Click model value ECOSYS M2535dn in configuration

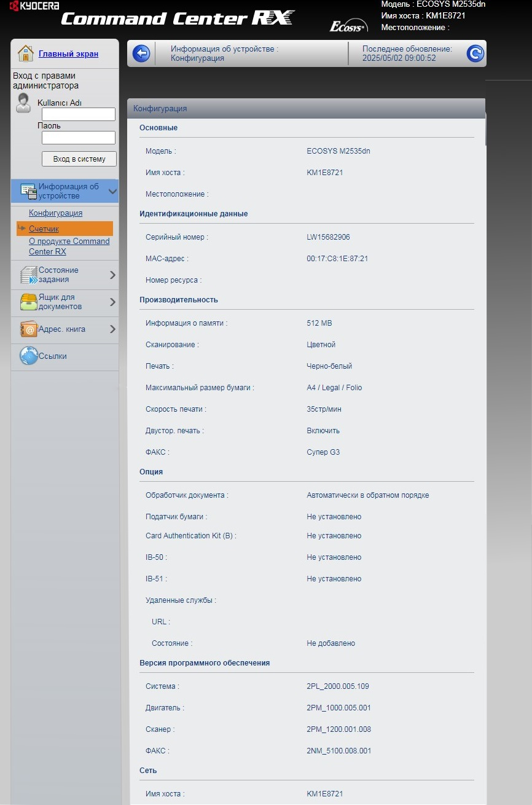pyautogui.click(x=338, y=151)
